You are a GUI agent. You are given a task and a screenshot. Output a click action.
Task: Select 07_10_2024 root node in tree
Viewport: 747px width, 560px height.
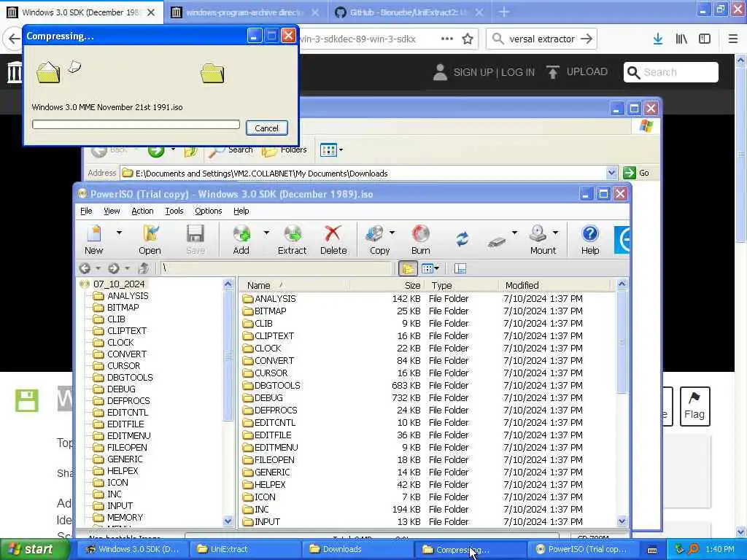tap(119, 284)
